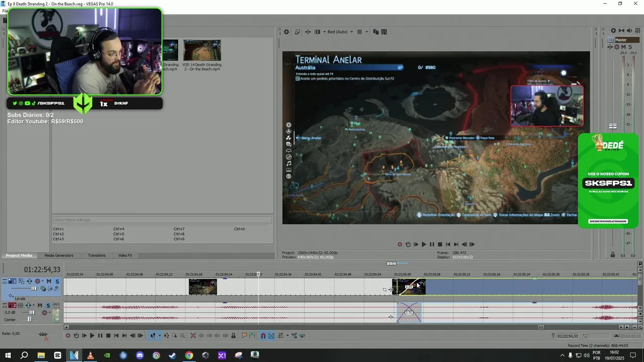Insert Marker from the timeline toolbar
644x362 pixels.
245,336
